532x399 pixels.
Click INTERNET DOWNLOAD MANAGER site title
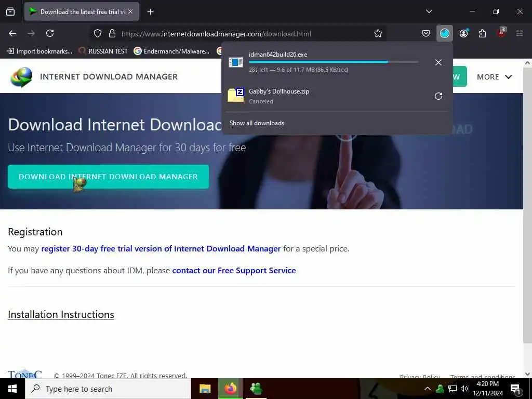click(109, 77)
